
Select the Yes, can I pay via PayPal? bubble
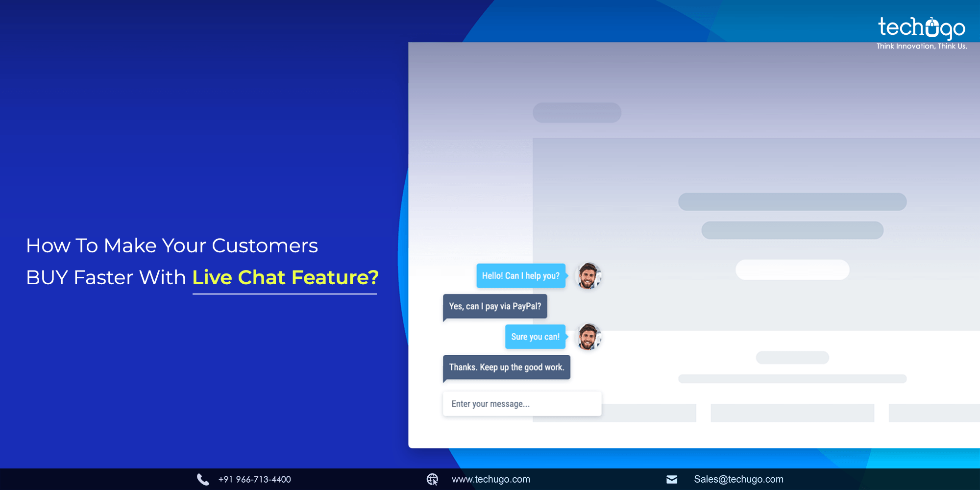(x=495, y=307)
